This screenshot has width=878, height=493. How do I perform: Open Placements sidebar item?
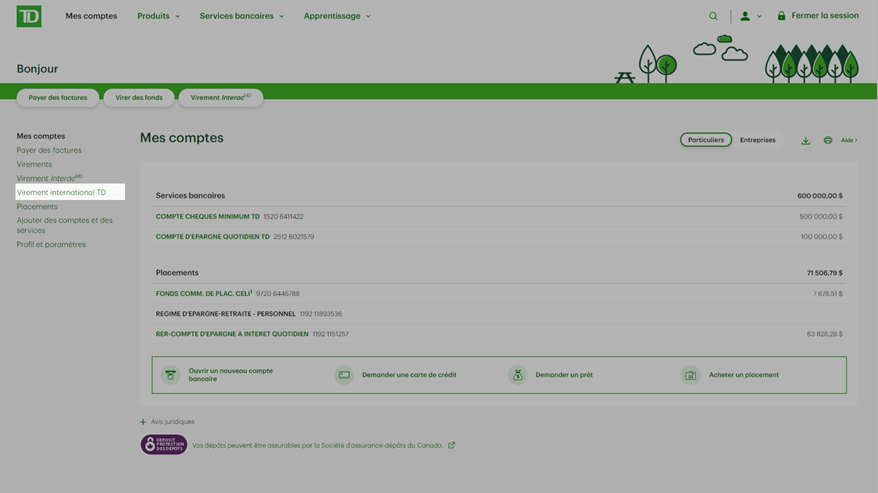(37, 207)
